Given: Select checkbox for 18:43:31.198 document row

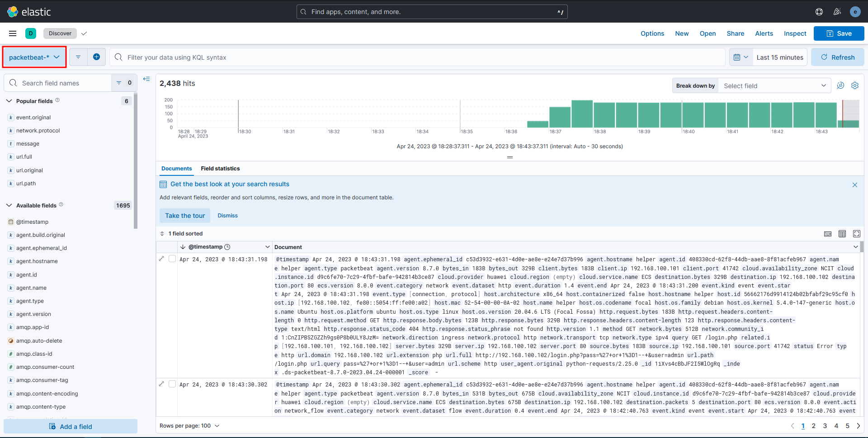Looking at the screenshot, I should [x=172, y=259].
